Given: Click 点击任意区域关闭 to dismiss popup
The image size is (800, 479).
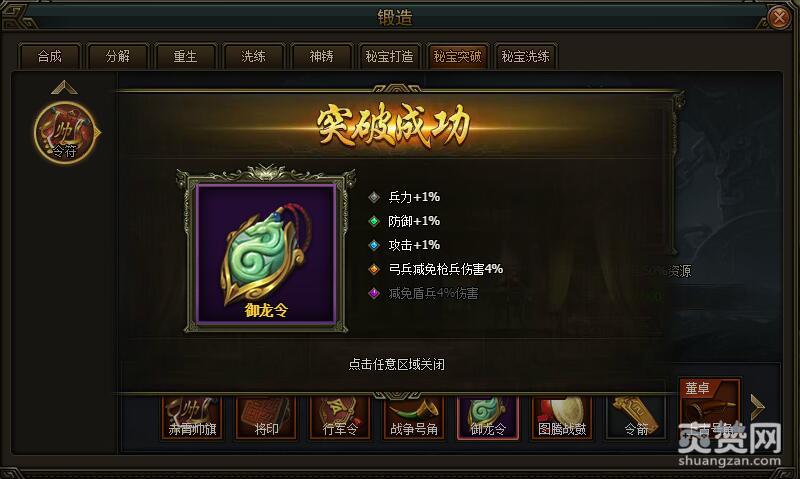Looking at the screenshot, I should [x=396, y=364].
